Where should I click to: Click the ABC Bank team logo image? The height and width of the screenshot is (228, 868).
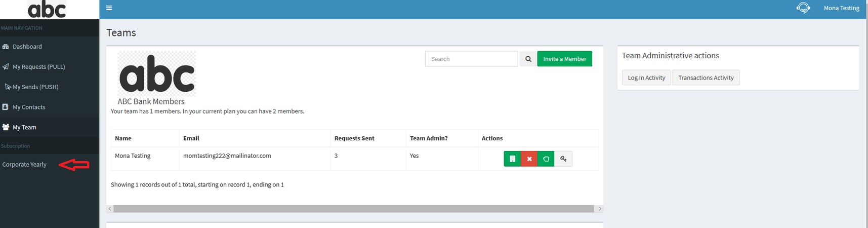coord(157,73)
